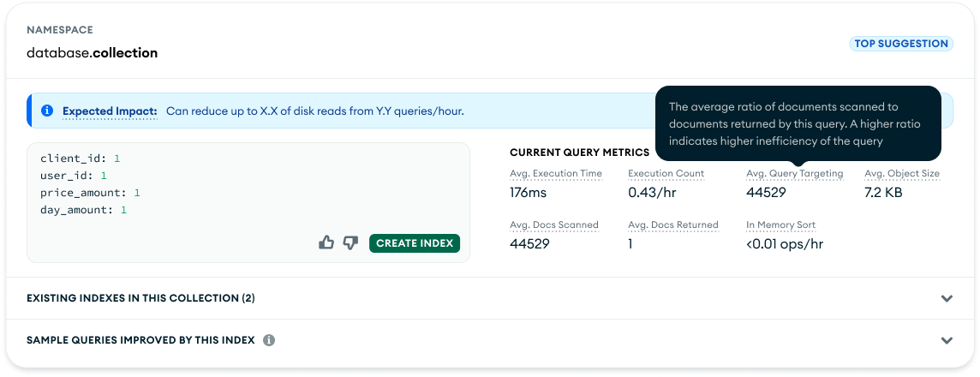Click the info icon next to Sample Queries
Image resolution: width=980 pixels, height=377 pixels.
[269, 341]
